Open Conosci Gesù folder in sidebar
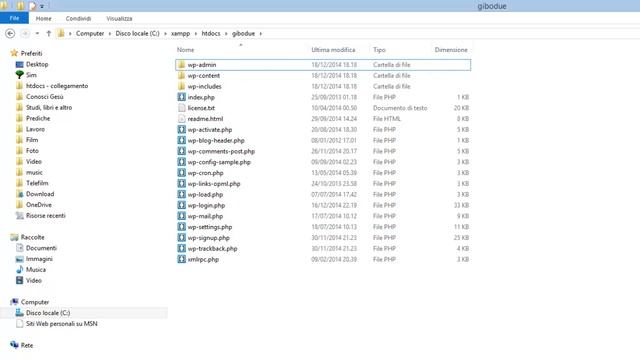The image size is (640, 360). 44,97
